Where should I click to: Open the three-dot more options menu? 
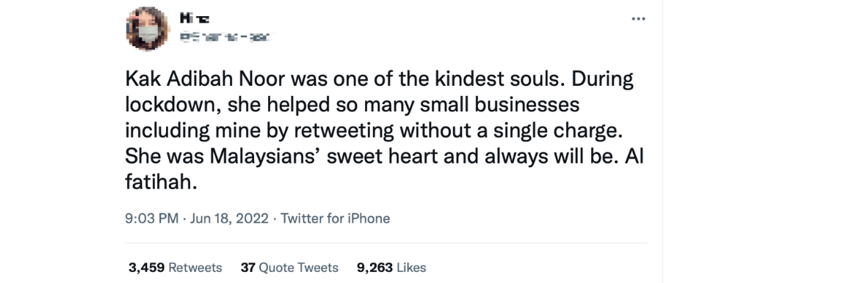(638, 19)
